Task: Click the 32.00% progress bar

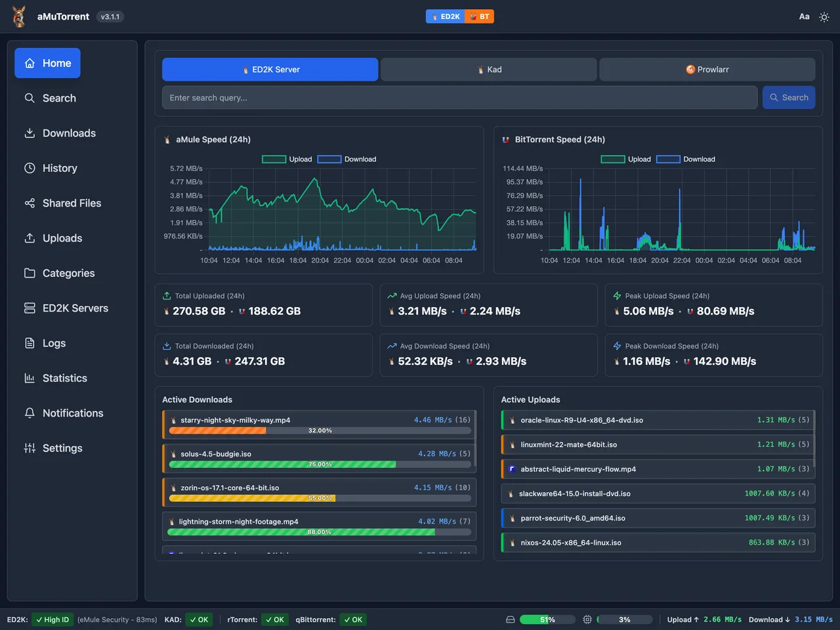Action: [x=320, y=430]
